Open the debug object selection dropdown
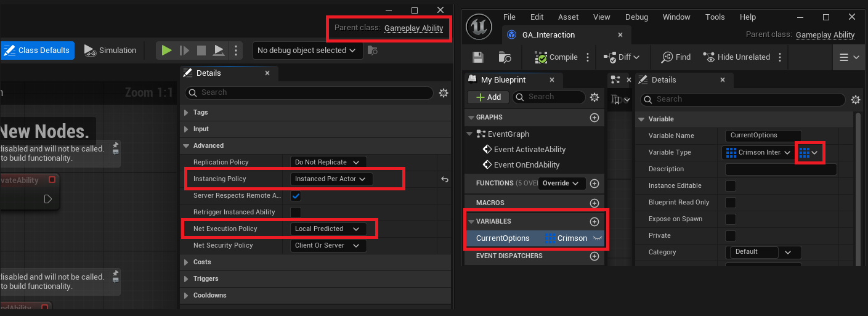The image size is (868, 316). point(307,51)
